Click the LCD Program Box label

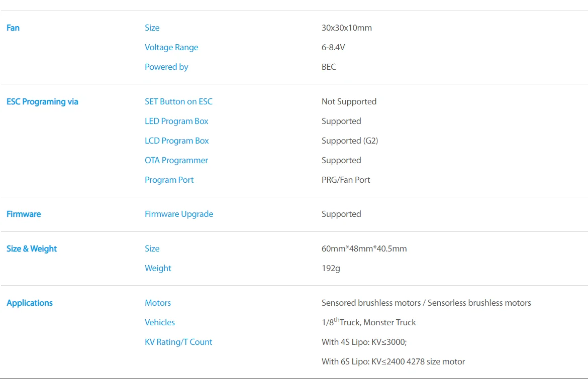click(176, 141)
